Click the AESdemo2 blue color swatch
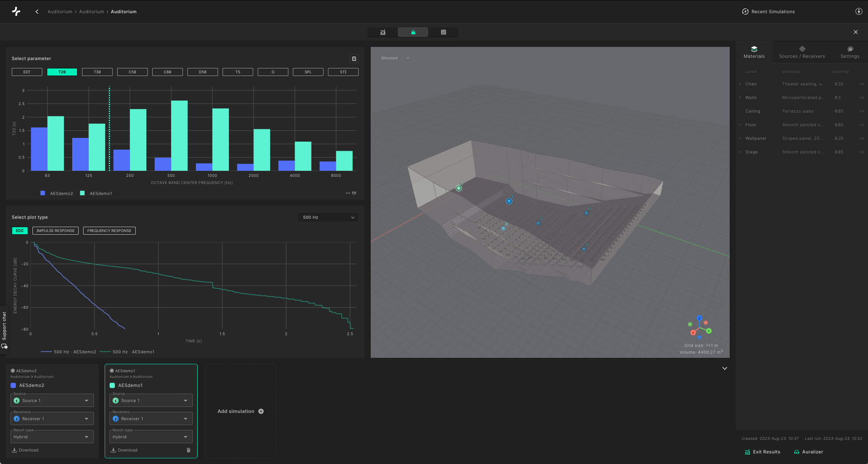The width and height of the screenshot is (868, 464). (13, 385)
